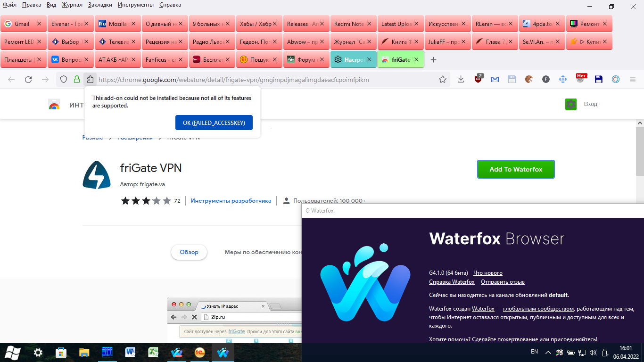Click the extension icon with red Нет badge

tap(581, 79)
